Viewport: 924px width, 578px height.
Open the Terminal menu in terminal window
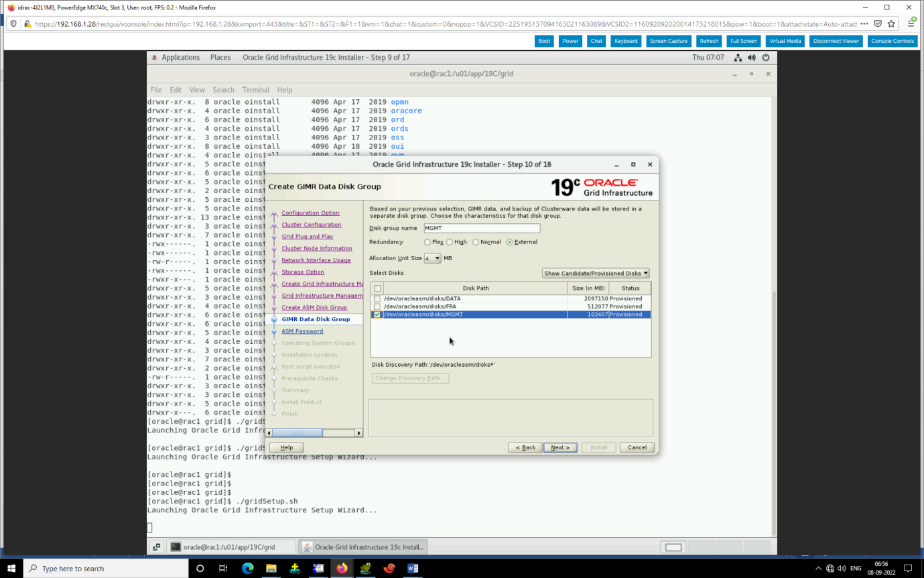[256, 90]
